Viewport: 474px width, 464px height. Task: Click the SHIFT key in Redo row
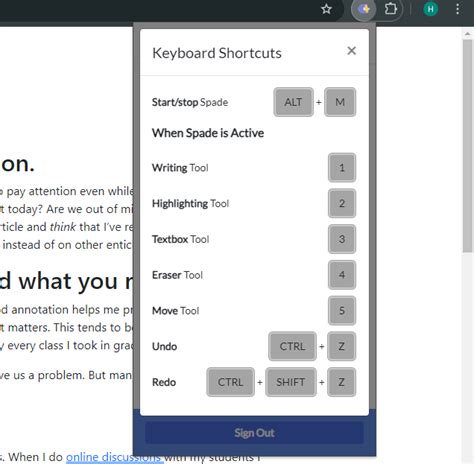[x=291, y=382]
